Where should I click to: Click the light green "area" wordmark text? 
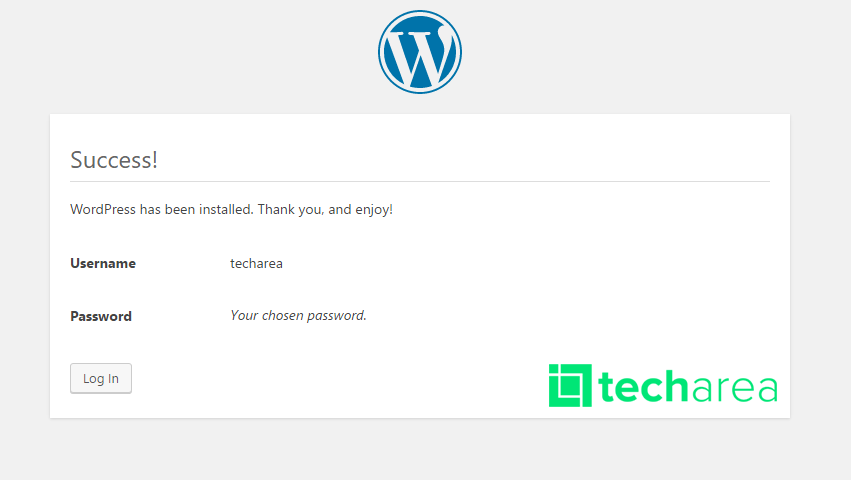click(734, 387)
